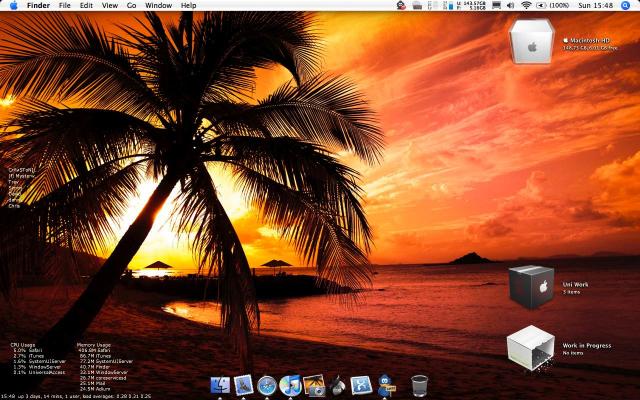Click the Uni Work label text
This screenshot has height=400, width=640.
click(x=576, y=284)
